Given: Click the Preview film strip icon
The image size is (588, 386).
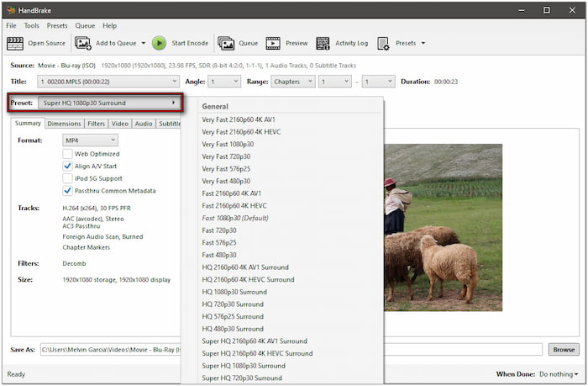Looking at the screenshot, I should 273,43.
